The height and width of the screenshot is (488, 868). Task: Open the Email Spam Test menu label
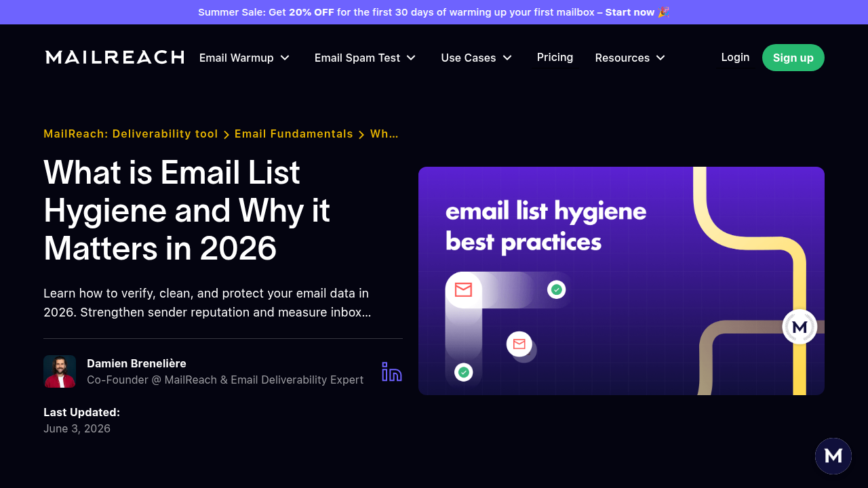[x=357, y=58]
